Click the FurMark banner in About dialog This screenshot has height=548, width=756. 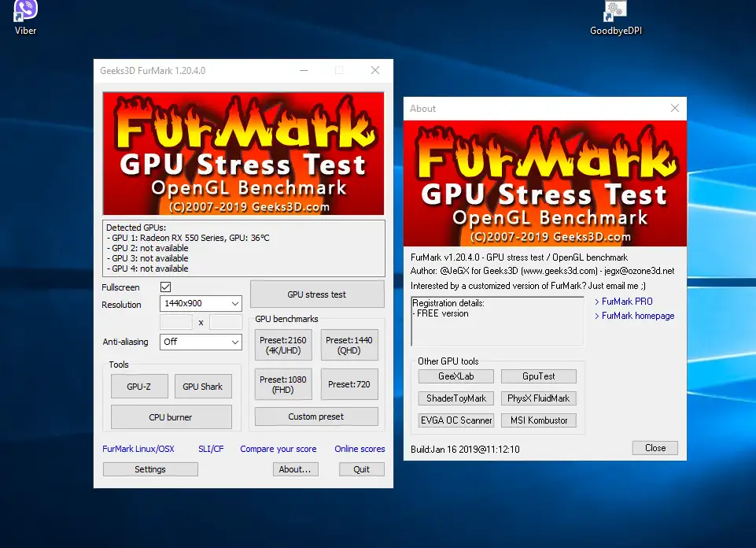pos(545,183)
